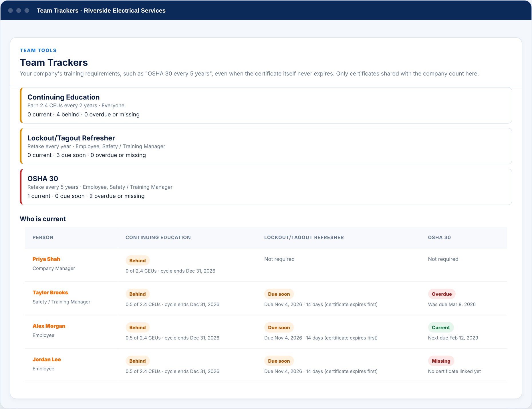Viewport: 532px width, 409px height.
Task: Click Taylor Brooks's Behind badge
Action: pyautogui.click(x=138, y=294)
